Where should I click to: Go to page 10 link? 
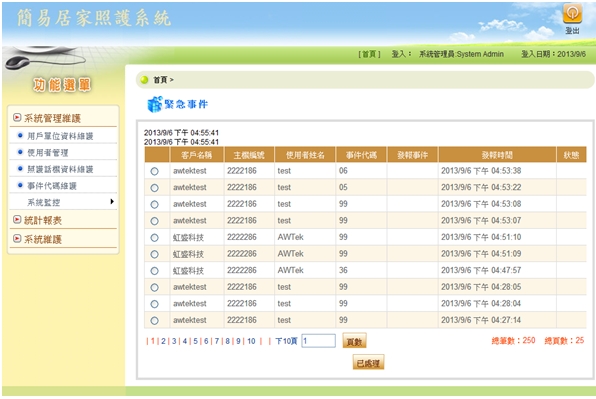tap(251, 341)
